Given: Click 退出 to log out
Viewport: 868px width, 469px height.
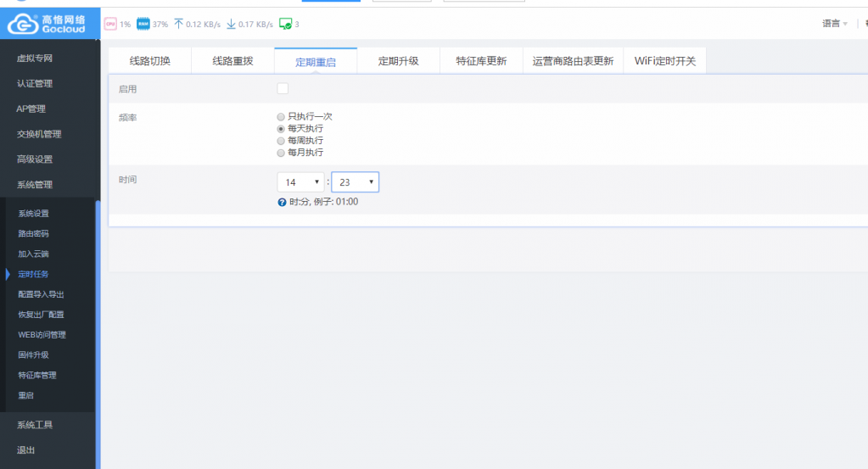Looking at the screenshot, I should tap(25, 450).
